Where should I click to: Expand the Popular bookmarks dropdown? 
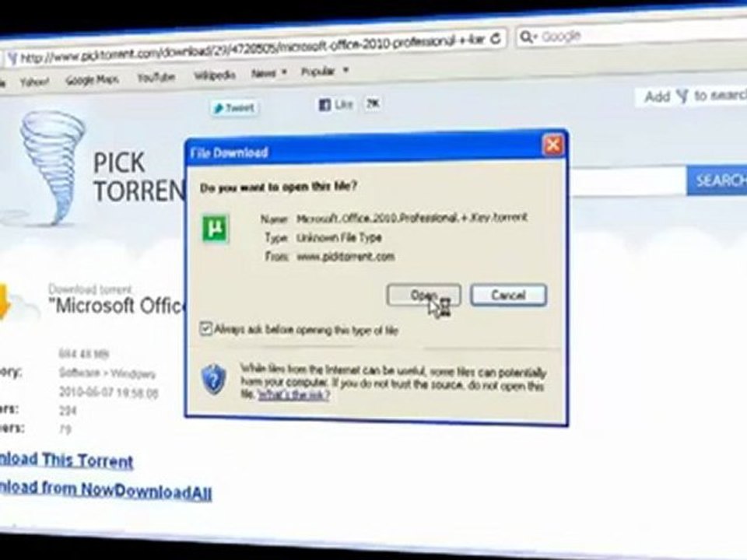coord(325,72)
